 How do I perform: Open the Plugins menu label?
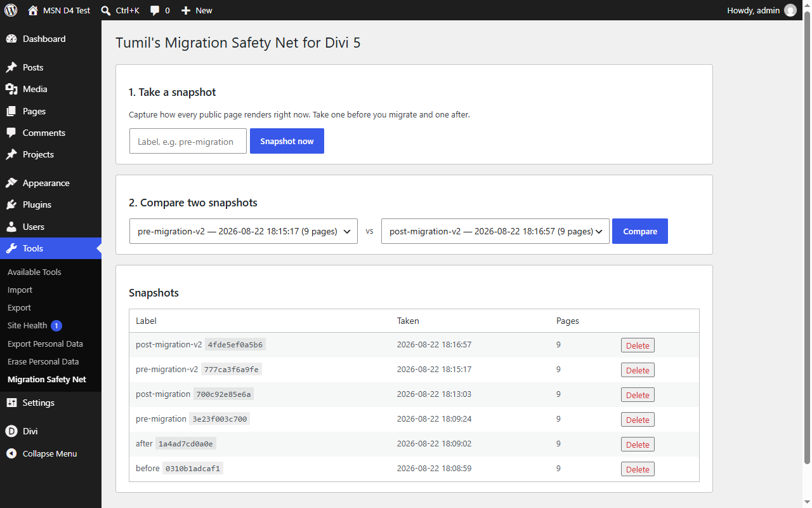(37, 204)
